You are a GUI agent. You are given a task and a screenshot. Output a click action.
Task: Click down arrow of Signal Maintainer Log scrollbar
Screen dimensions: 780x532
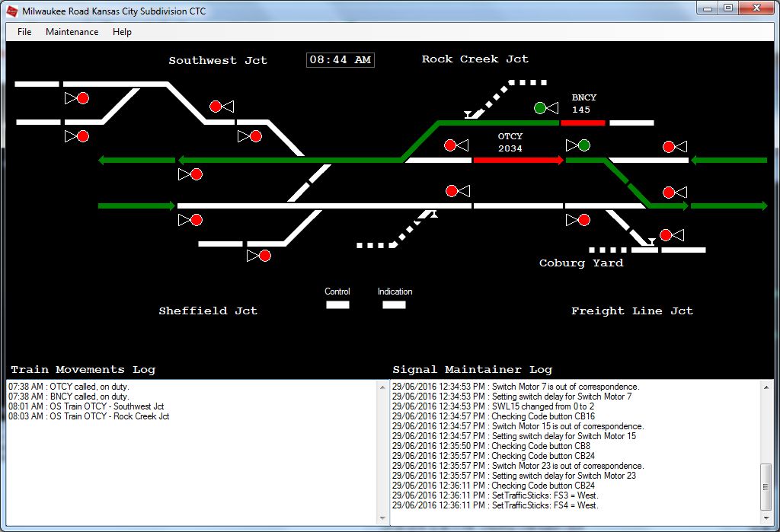[x=766, y=518]
